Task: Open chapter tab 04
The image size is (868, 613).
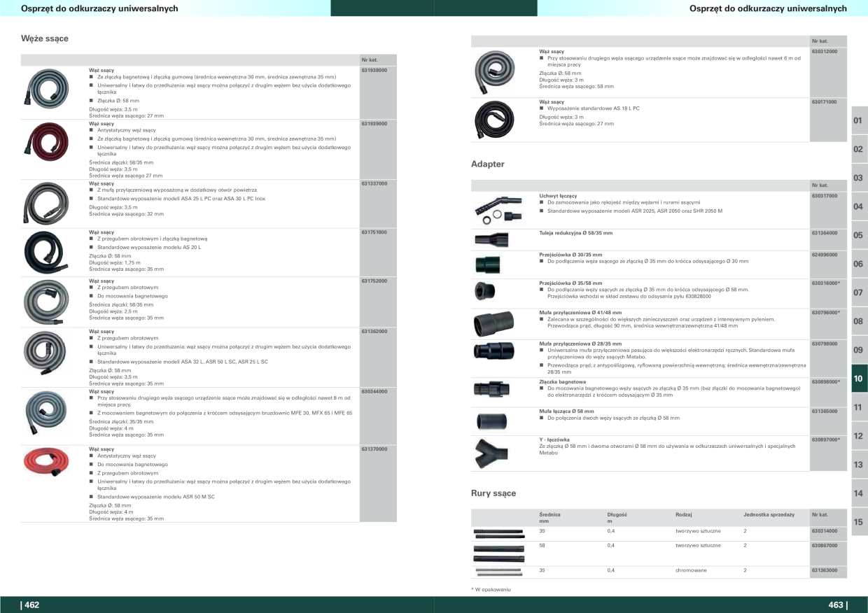Action: click(858, 206)
